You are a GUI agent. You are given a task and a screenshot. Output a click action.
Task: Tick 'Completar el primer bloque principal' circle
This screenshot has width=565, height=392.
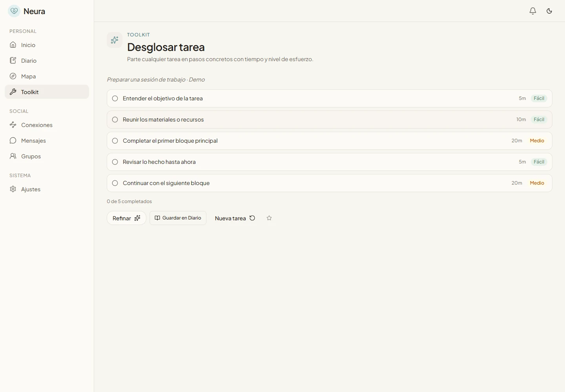115,141
